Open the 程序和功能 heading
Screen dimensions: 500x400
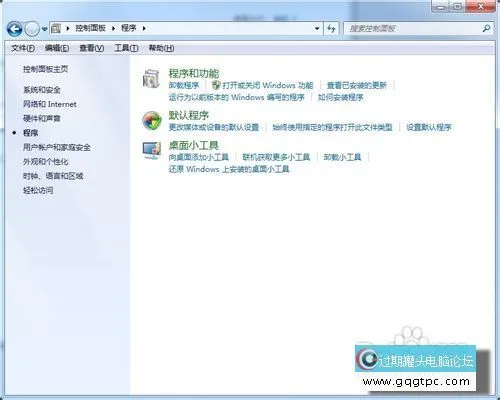coord(194,73)
